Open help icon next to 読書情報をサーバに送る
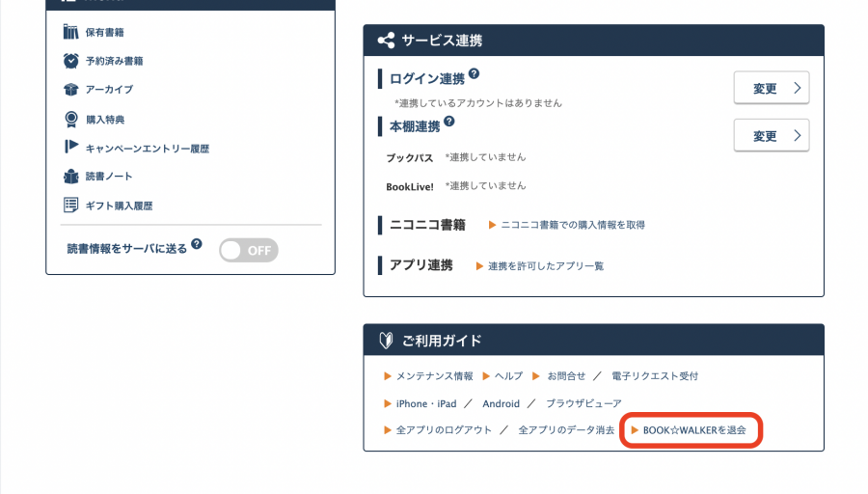The height and width of the screenshot is (494, 868). coord(197,244)
